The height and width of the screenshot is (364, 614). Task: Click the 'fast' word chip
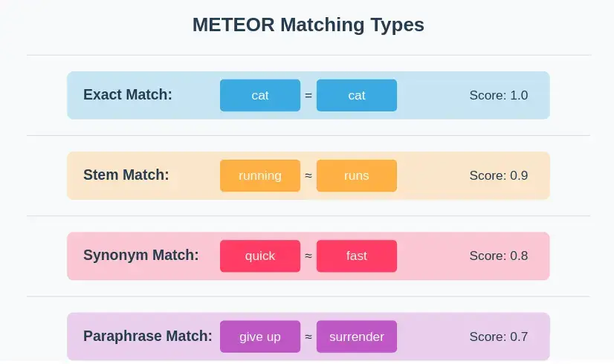click(x=357, y=256)
